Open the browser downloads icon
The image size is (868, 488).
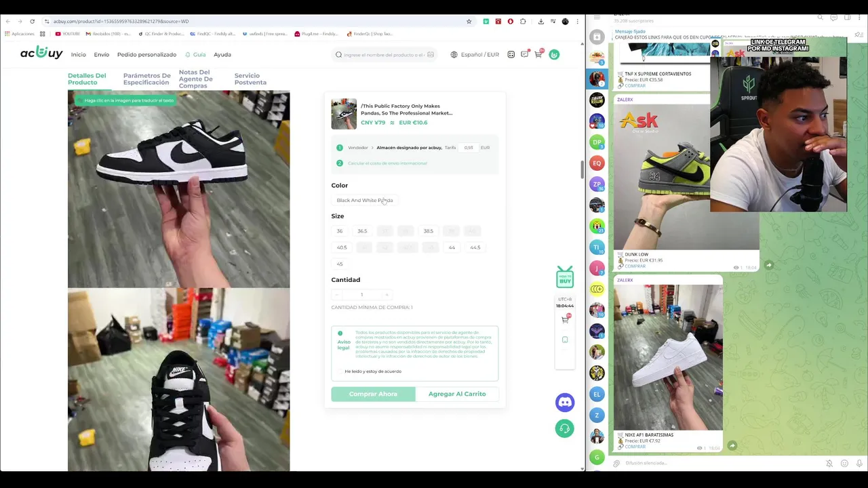(540, 21)
